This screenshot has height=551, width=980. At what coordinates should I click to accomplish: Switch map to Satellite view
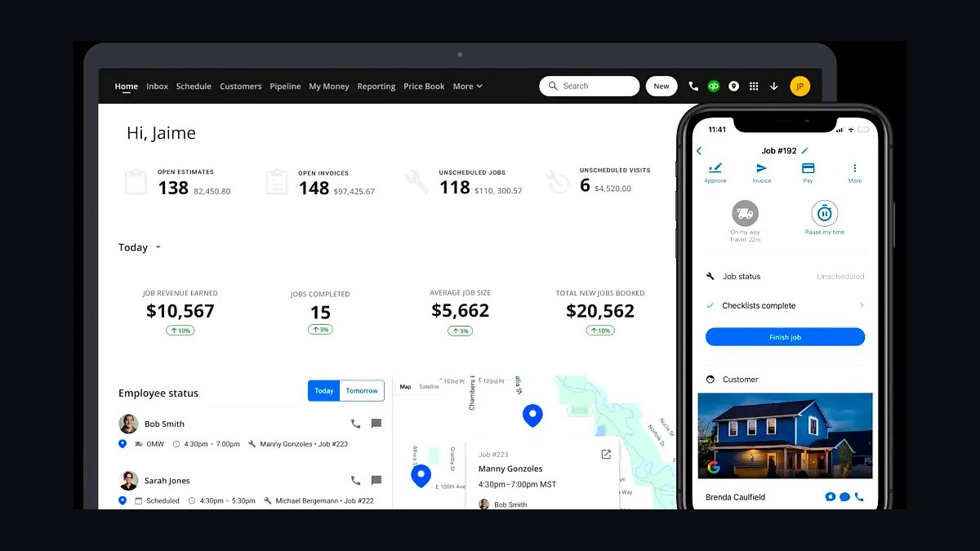(429, 387)
